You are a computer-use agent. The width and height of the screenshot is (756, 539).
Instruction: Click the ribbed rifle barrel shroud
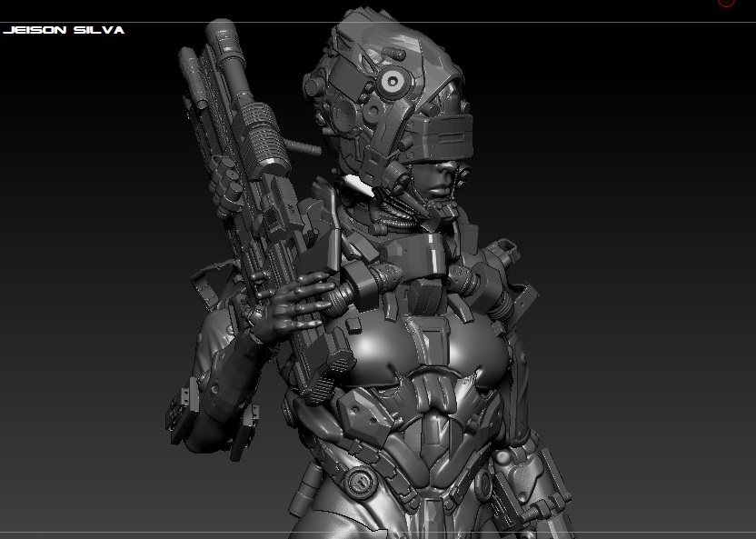tap(263, 141)
